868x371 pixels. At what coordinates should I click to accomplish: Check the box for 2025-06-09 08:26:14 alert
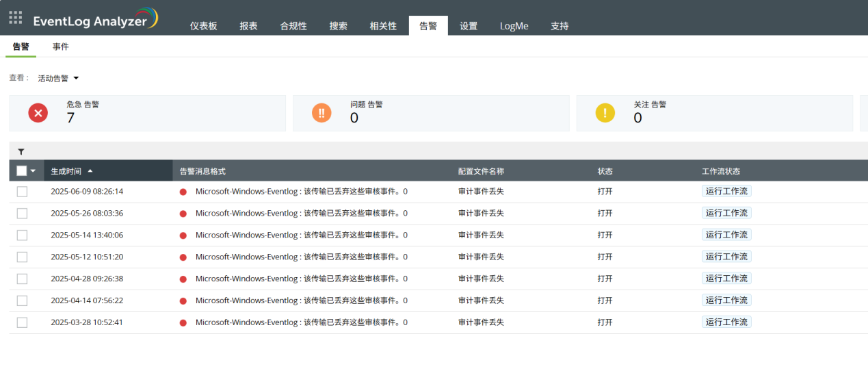pyautogui.click(x=22, y=192)
